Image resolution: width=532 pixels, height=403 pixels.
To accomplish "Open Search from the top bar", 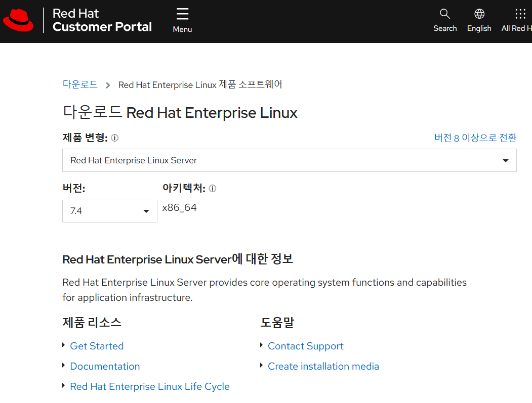I will [445, 14].
